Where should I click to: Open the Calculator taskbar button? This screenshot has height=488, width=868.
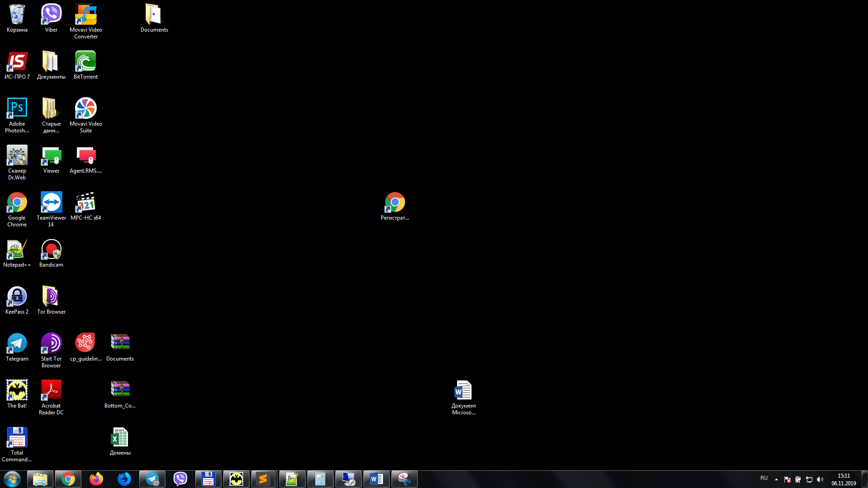point(321,479)
